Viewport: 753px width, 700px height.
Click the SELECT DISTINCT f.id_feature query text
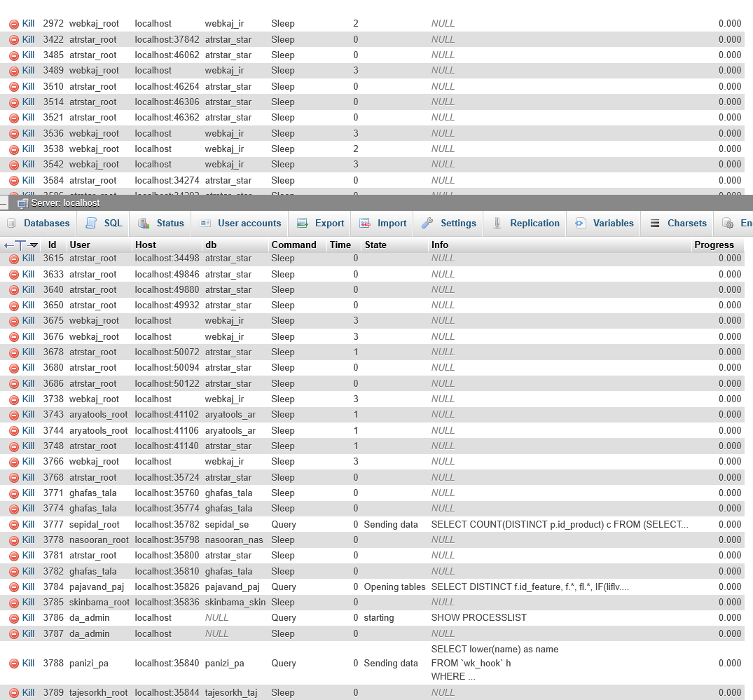pos(530,586)
